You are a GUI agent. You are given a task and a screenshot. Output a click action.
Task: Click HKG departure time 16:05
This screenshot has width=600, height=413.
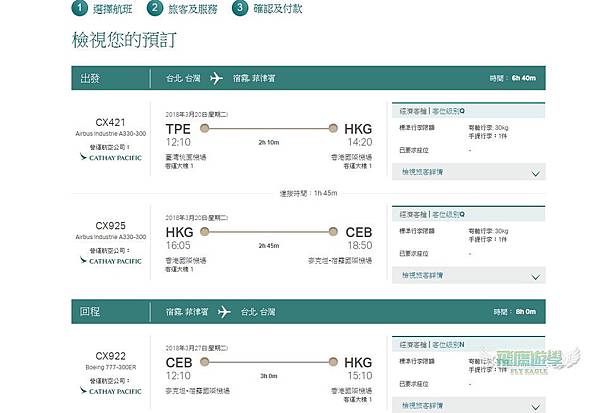(178, 245)
